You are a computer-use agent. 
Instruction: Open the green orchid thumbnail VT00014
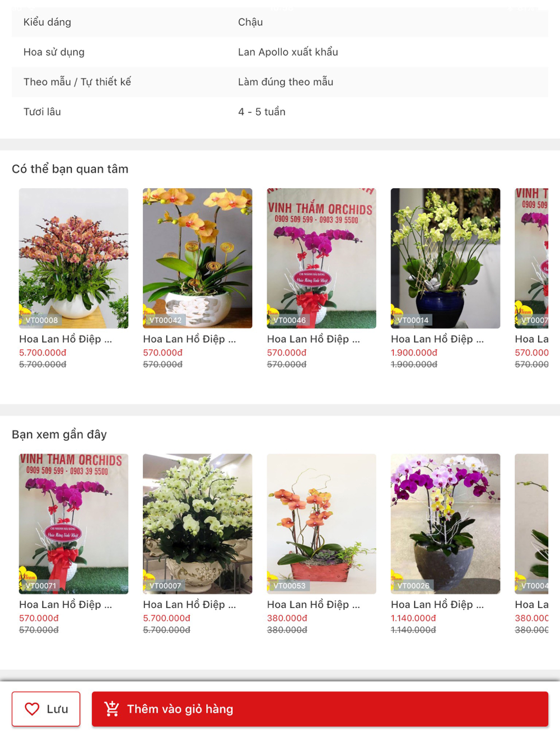pyautogui.click(x=445, y=258)
